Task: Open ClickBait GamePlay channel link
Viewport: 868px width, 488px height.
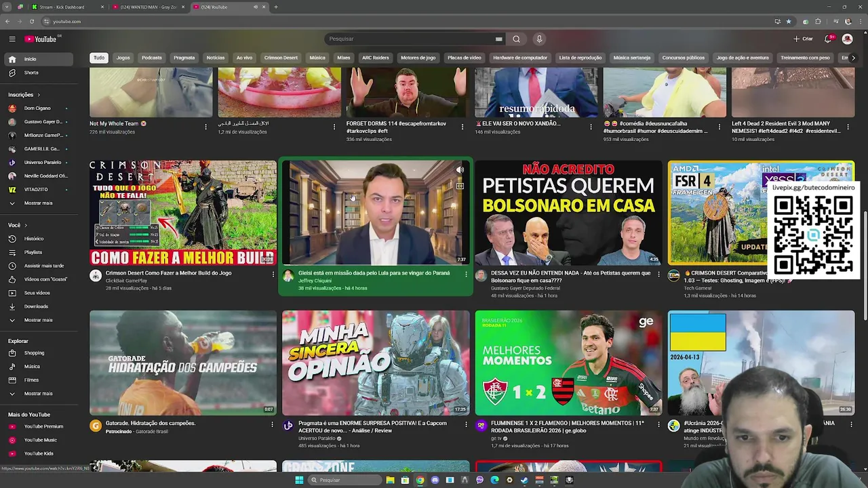Action: click(126, 281)
